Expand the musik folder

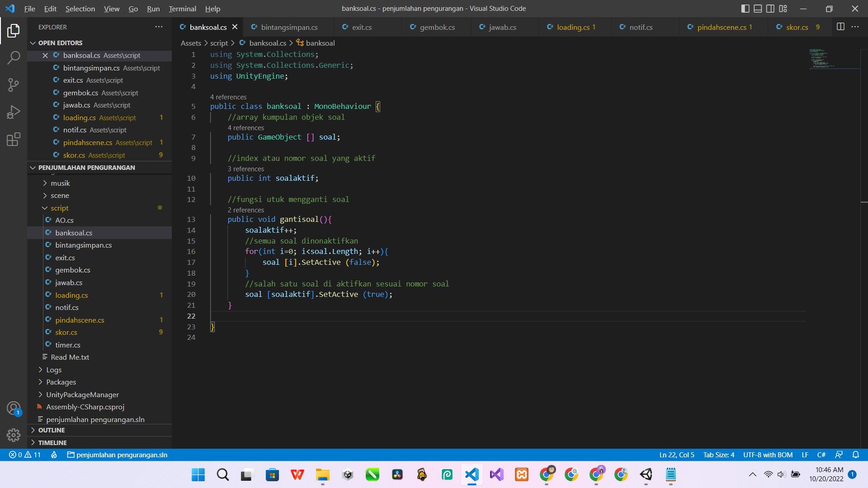pos(60,183)
